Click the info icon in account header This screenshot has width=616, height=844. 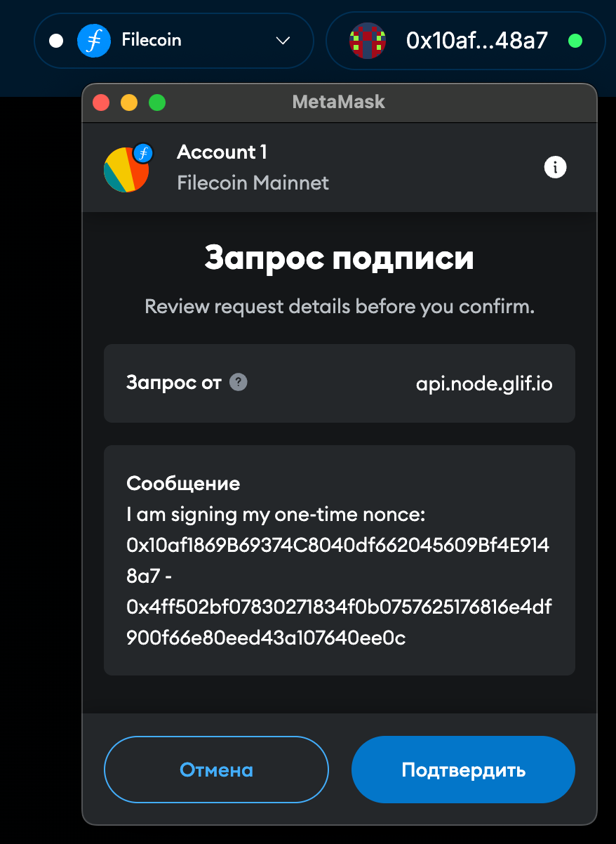pos(555,167)
